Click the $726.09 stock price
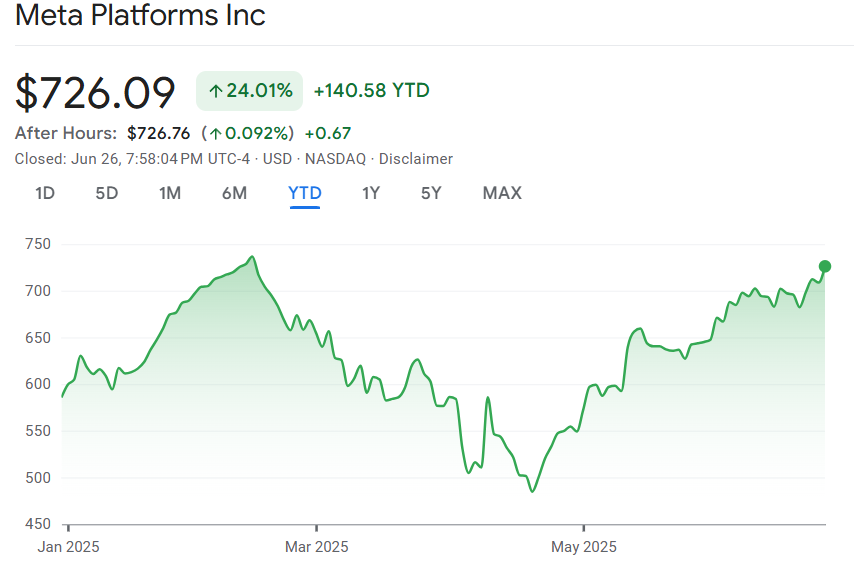Image resolution: width=854 pixels, height=567 pixels. [95, 92]
